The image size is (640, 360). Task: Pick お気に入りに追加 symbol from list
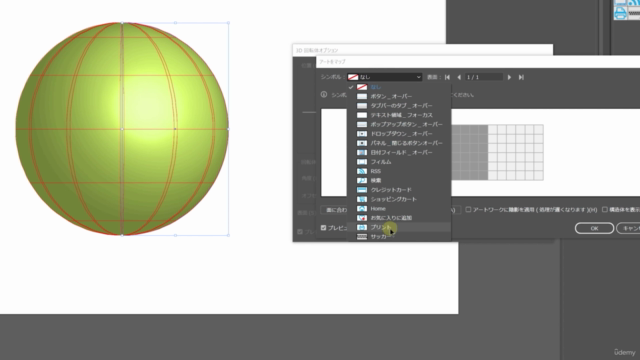click(x=399, y=218)
